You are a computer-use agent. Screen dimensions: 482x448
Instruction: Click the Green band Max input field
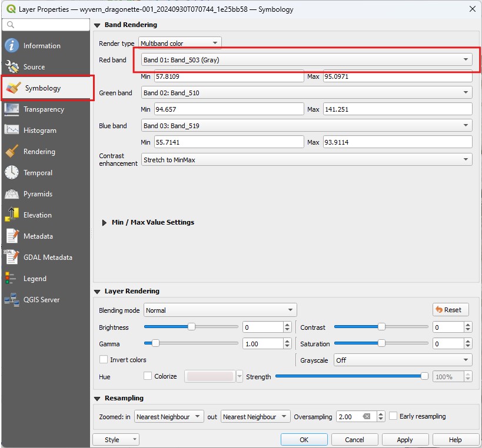397,109
